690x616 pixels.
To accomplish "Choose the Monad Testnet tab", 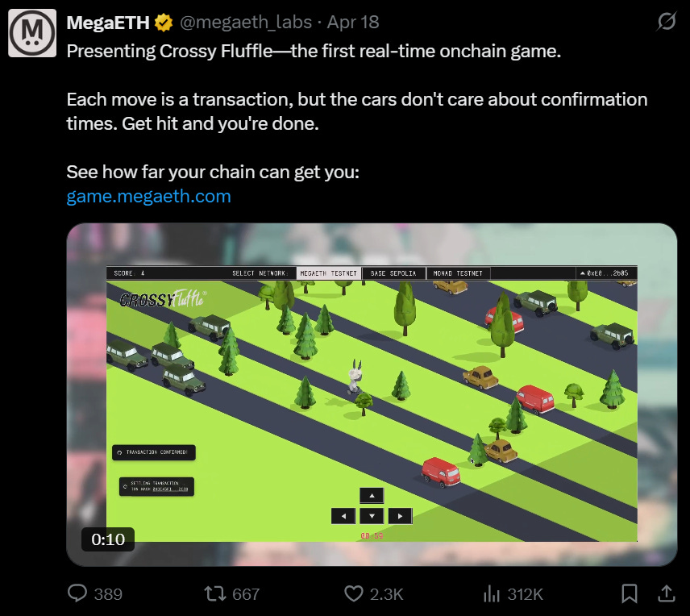I will tap(458, 273).
